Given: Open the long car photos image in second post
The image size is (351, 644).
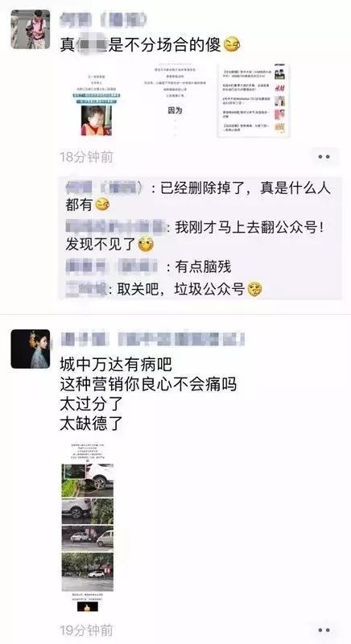Looking at the screenshot, I should pos(88,527).
